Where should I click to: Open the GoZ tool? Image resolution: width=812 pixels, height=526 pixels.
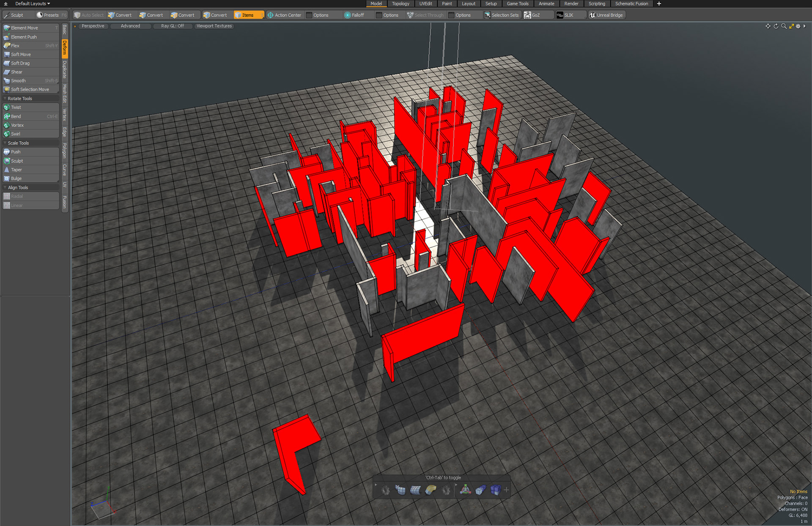(538, 15)
